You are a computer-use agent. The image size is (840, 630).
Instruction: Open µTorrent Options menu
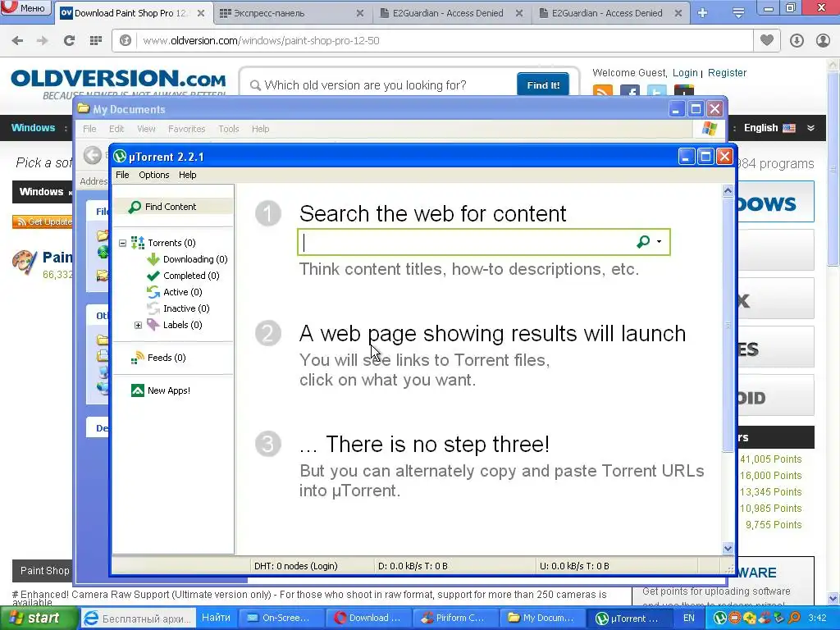click(153, 175)
